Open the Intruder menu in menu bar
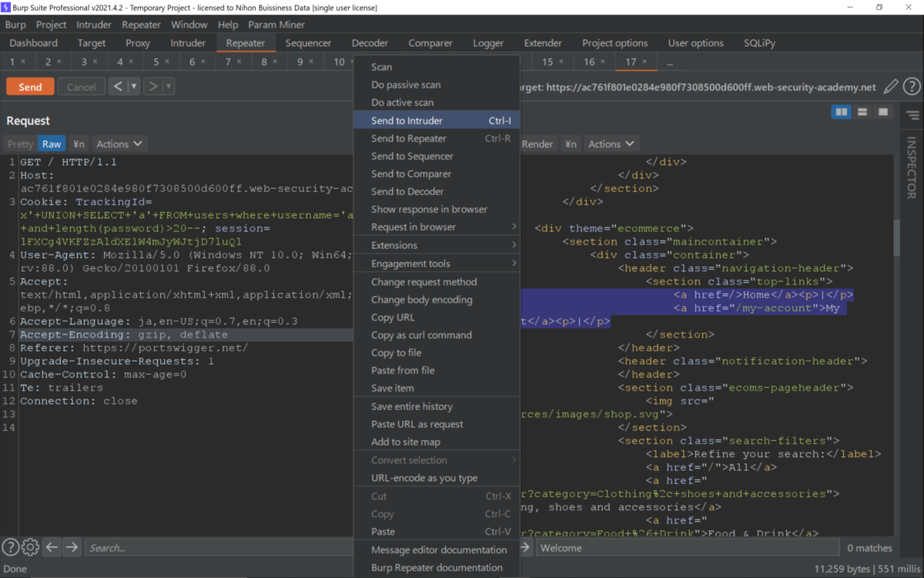924x578 pixels. (x=94, y=25)
